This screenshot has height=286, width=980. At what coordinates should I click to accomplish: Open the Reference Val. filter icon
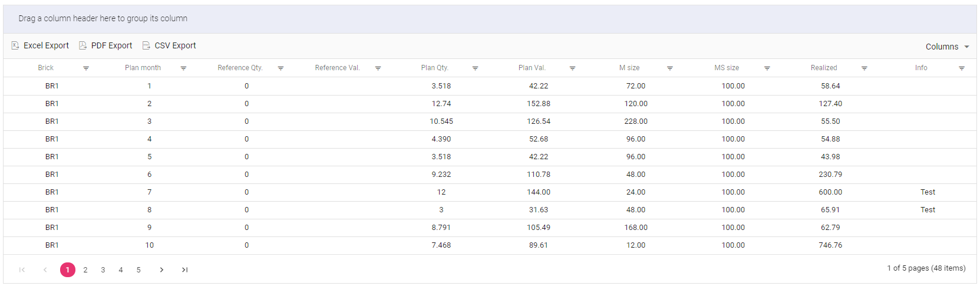(378, 68)
